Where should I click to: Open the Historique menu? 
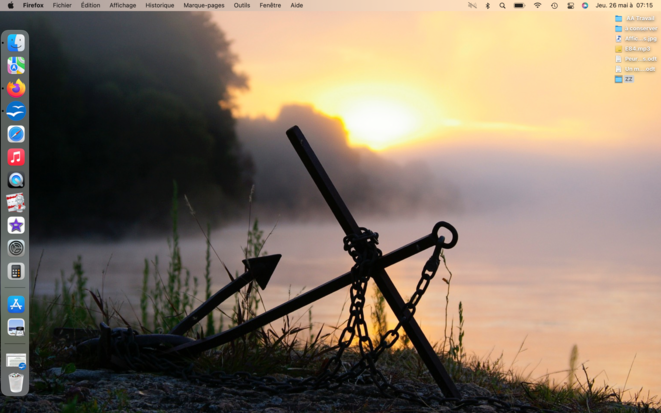160,5
